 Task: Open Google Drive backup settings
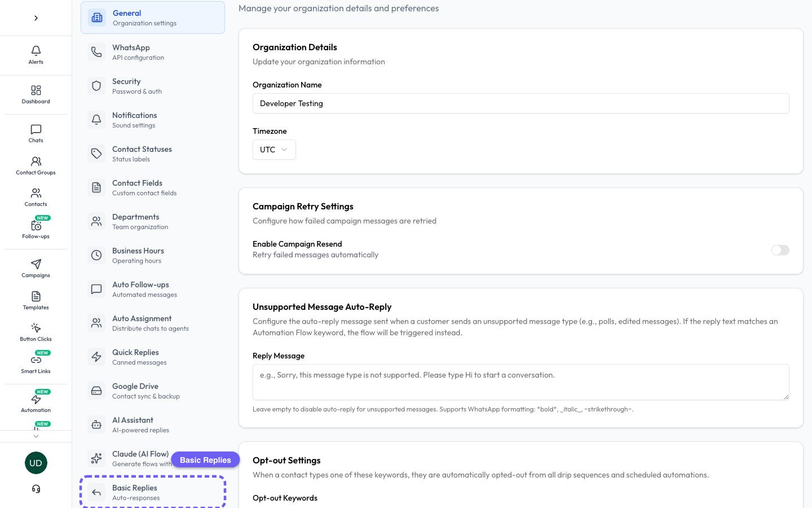[x=153, y=391]
